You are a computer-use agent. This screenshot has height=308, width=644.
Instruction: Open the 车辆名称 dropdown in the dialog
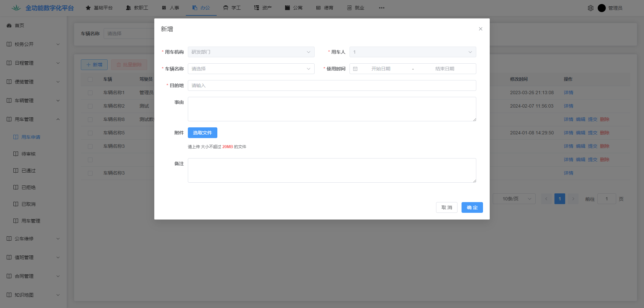pos(251,69)
